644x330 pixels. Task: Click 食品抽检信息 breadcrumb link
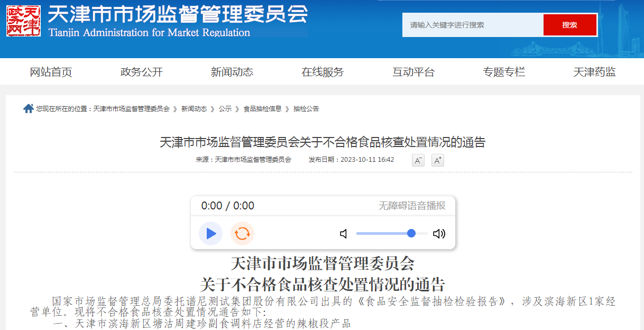click(x=262, y=109)
